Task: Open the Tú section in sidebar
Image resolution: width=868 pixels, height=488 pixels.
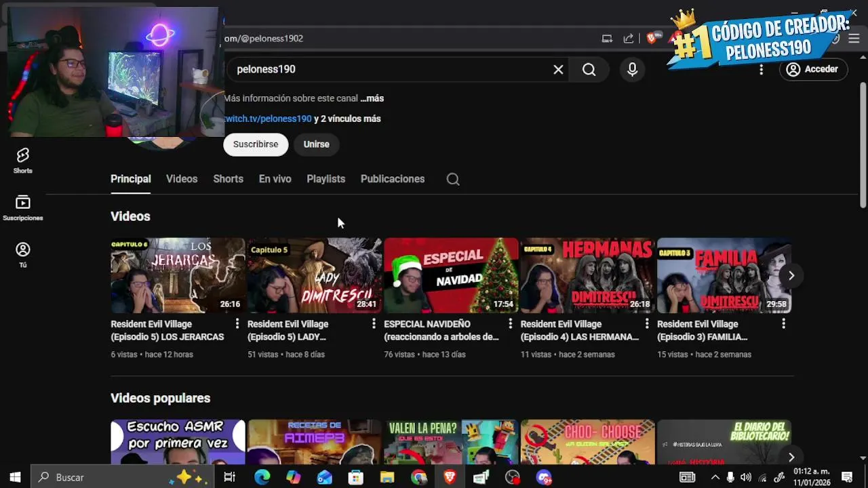Action: pos(22,255)
